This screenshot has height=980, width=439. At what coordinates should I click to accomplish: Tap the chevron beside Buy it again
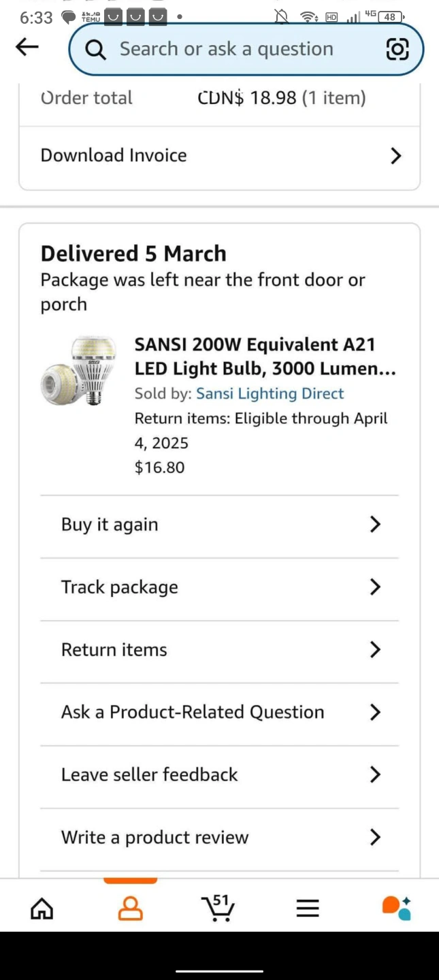pyautogui.click(x=374, y=524)
